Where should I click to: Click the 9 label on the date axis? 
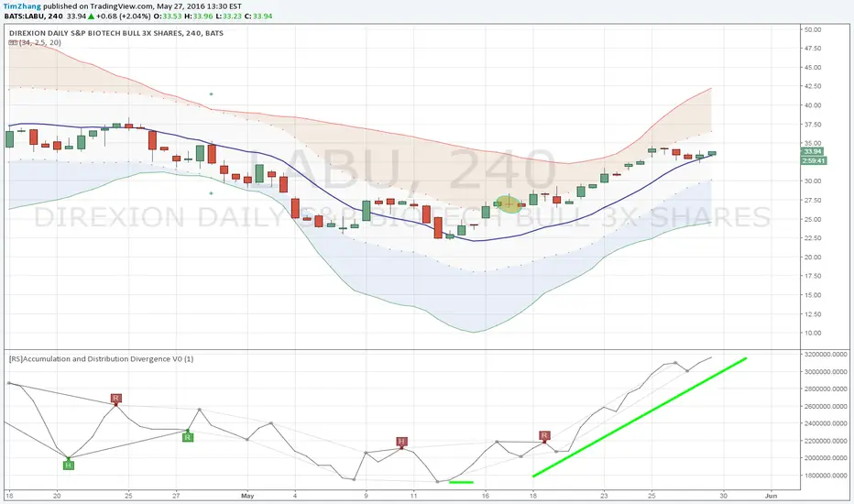point(366,496)
